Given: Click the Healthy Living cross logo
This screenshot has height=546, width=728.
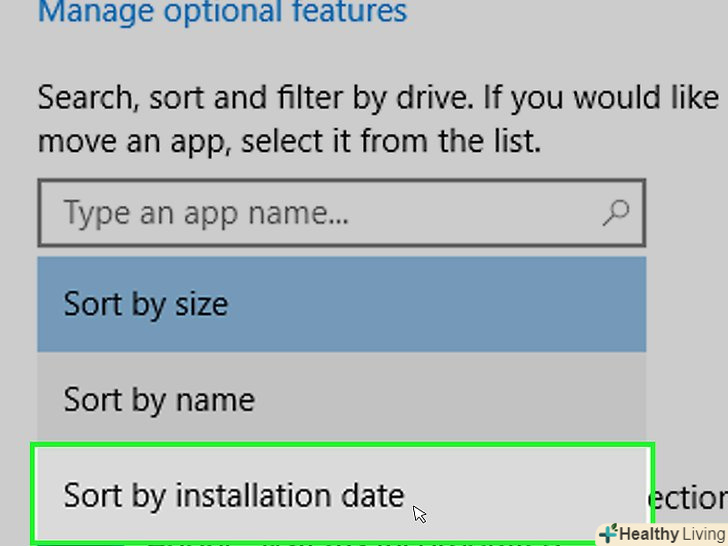Looking at the screenshot, I should click(607, 533).
